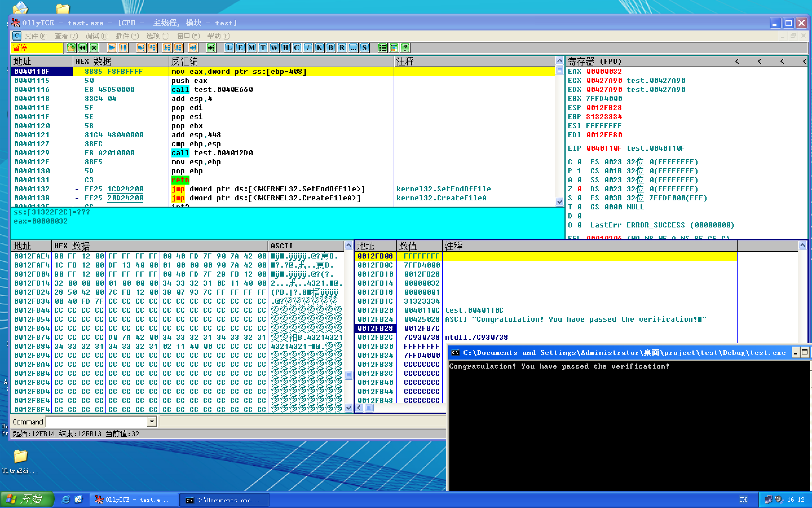Click stack pane scroll up arrow

pyautogui.click(x=802, y=246)
